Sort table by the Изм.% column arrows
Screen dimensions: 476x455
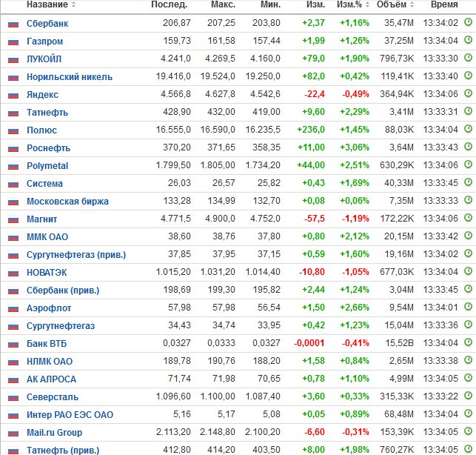(x=368, y=4)
